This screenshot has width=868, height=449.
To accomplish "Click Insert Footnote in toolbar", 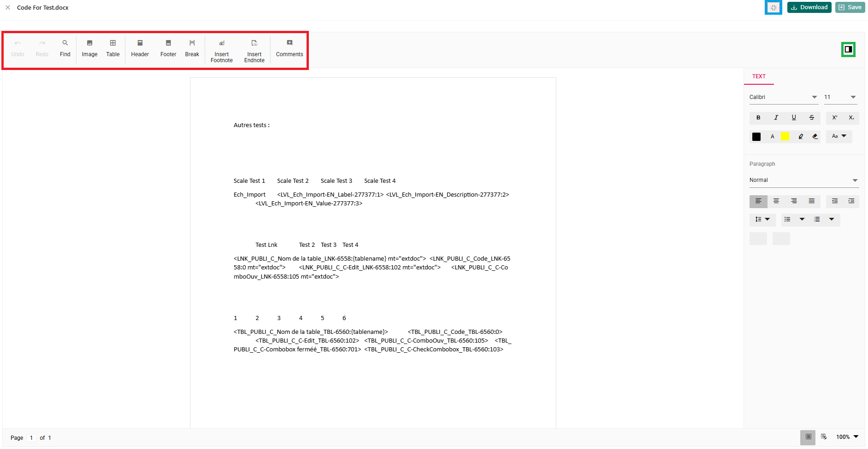I will (221, 51).
